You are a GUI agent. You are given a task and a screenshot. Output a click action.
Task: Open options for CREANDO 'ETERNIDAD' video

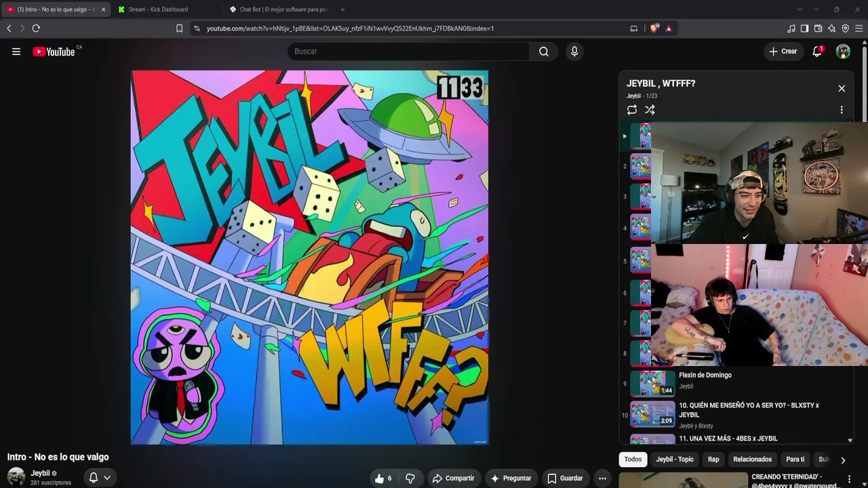click(x=849, y=479)
